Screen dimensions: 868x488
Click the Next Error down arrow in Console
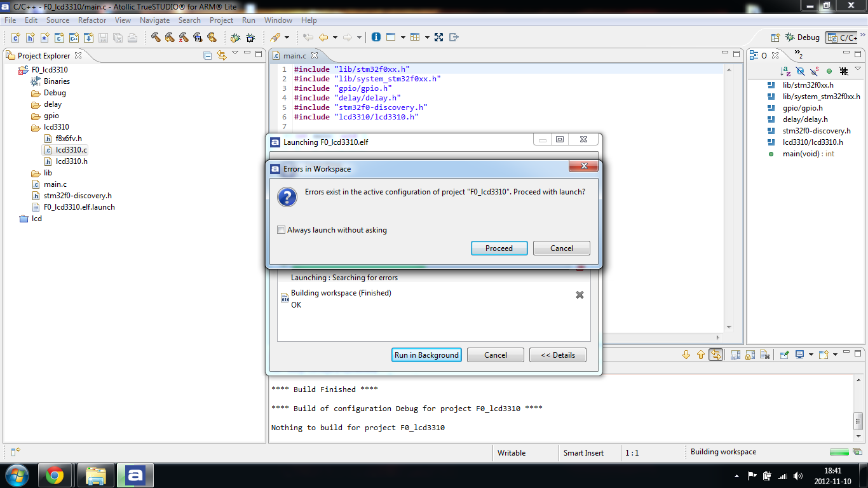click(686, 355)
